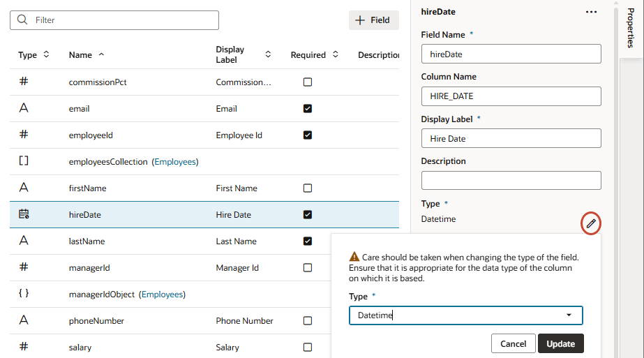Click the pencil icon to edit field type
This screenshot has height=358, width=644.
(x=591, y=223)
